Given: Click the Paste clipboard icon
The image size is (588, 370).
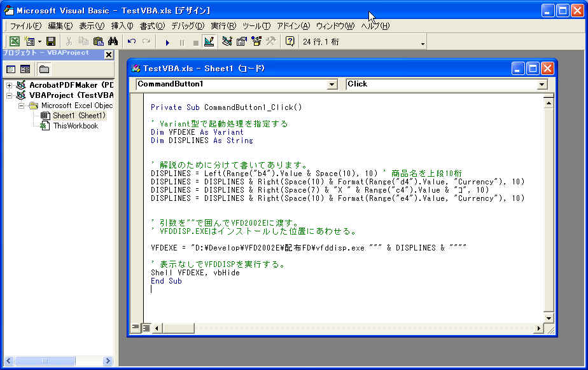Looking at the screenshot, I should click(98, 41).
